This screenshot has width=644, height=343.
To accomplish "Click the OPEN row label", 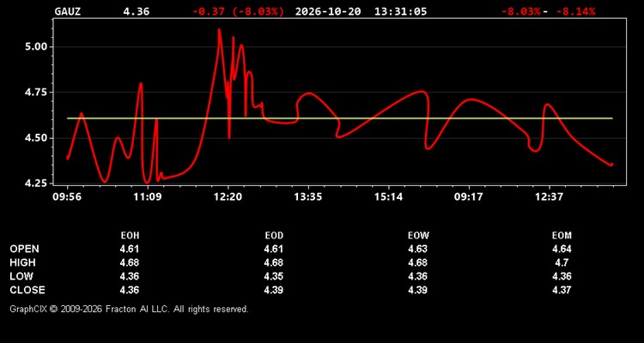I will pyautogui.click(x=24, y=249).
